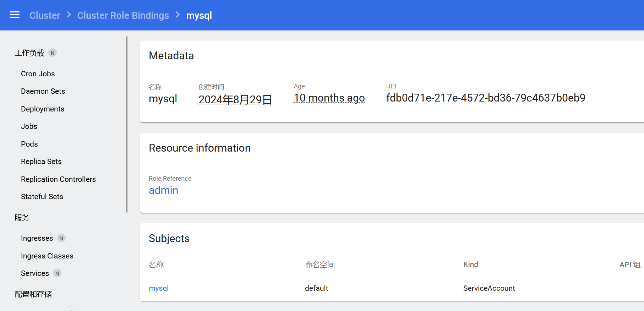
Task: Click the Subjects card heading
Action: (x=169, y=239)
